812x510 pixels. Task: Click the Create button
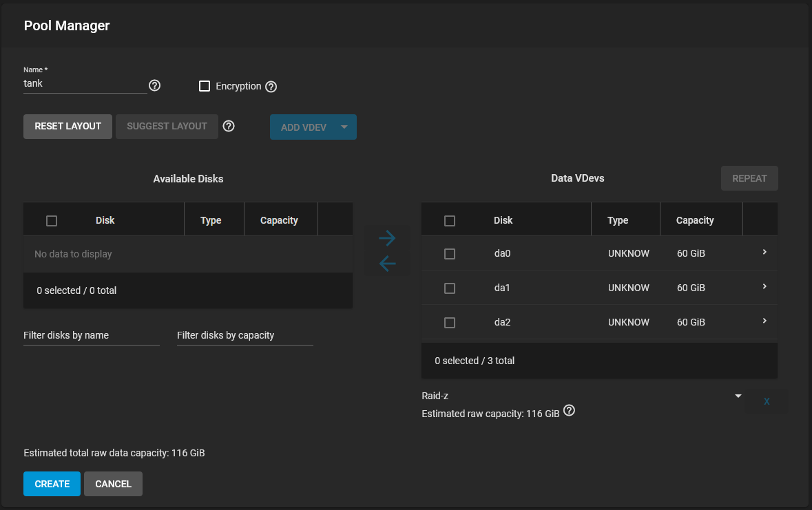[x=52, y=484]
